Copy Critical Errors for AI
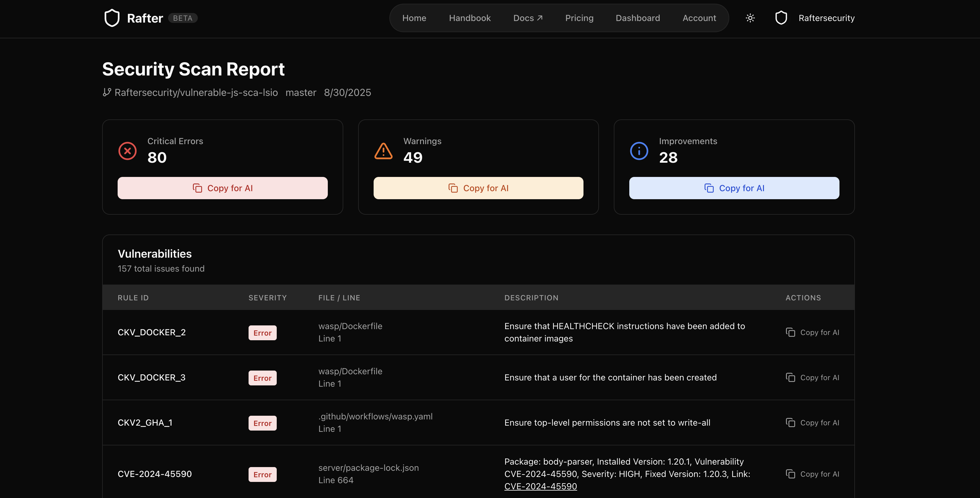The width and height of the screenshot is (980, 498). [223, 188]
